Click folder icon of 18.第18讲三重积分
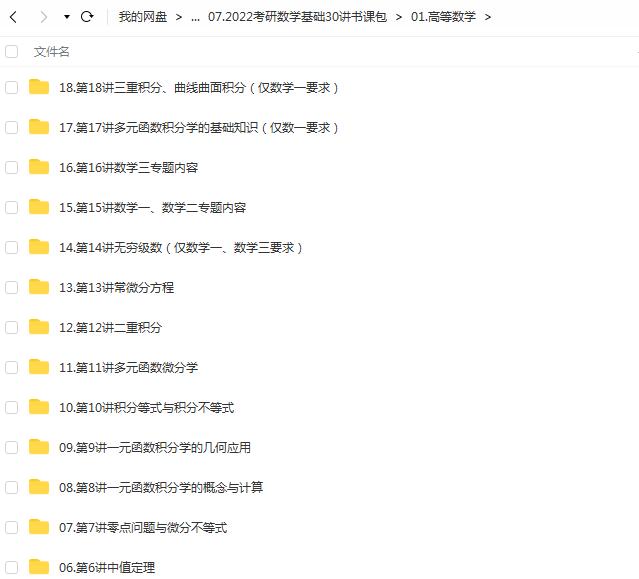Viewport: 639px width, 579px height. pyautogui.click(x=39, y=87)
